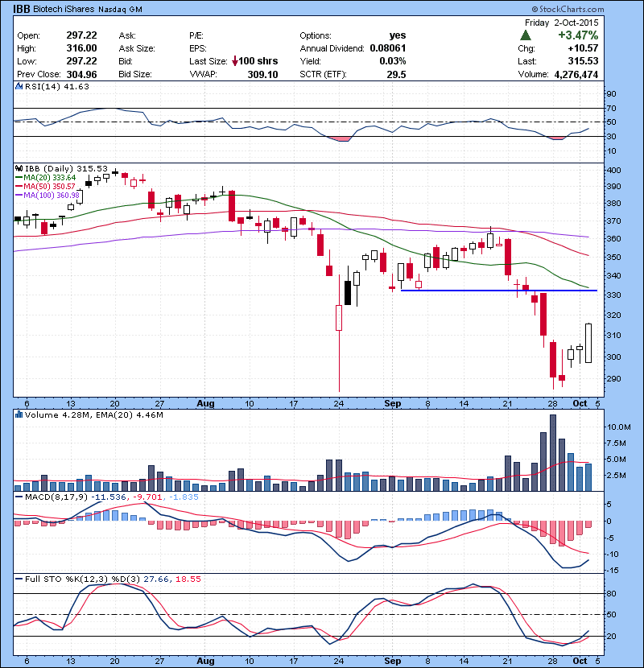Click the 400 label on the price axis
The image size is (644, 668).
click(613, 170)
